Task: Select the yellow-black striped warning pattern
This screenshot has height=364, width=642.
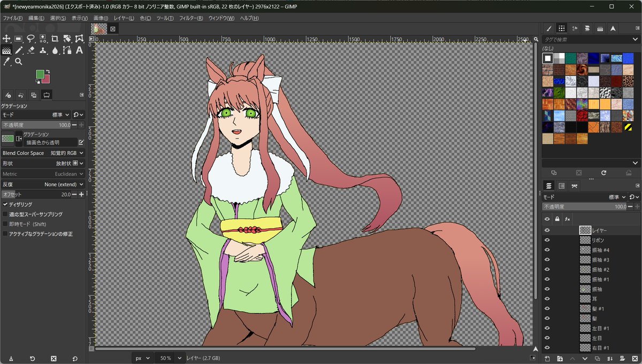Action: pos(628,128)
